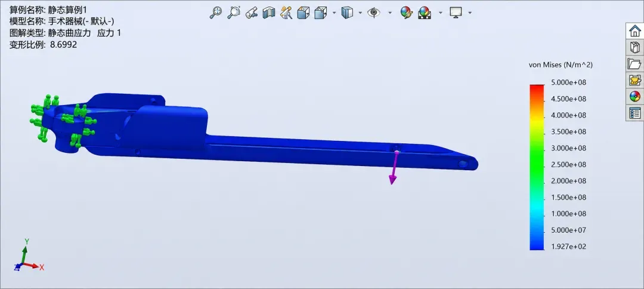The image size is (644, 289).
Task: Open the Display Style dropdown arrow
Action: click(360, 13)
